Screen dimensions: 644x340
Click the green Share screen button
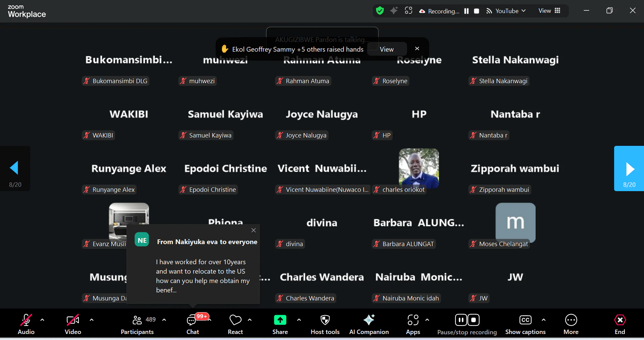click(280, 320)
